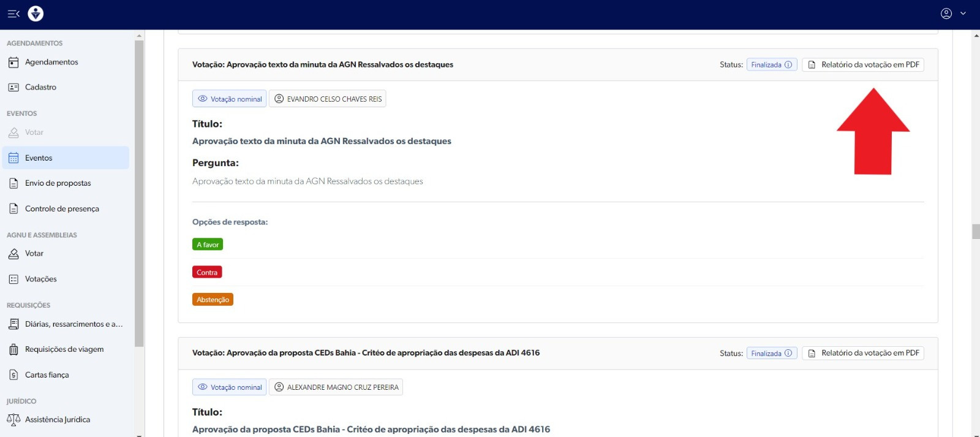The width and height of the screenshot is (980, 437).
Task: Toggle Votação nominal view for the AGN vote
Action: point(230,99)
